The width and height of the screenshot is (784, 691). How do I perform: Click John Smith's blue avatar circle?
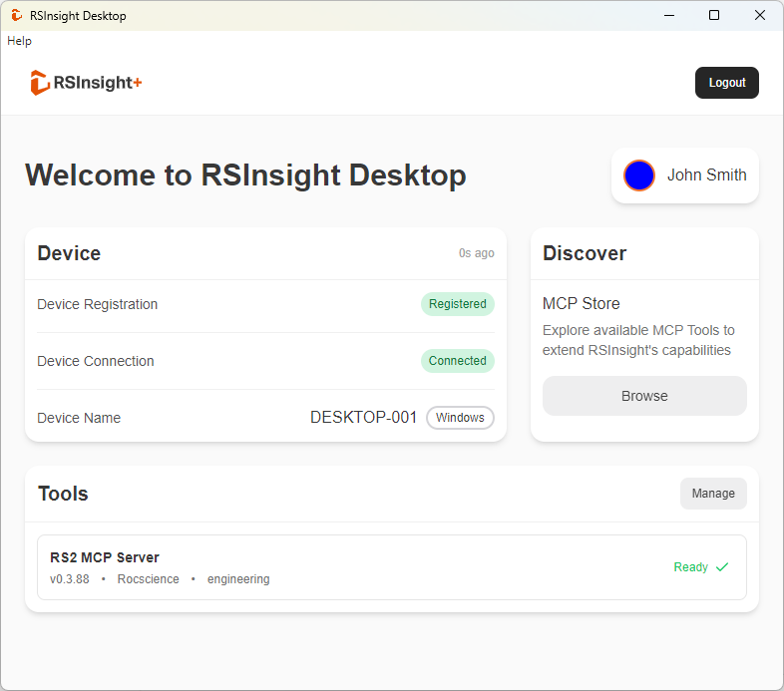point(638,175)
